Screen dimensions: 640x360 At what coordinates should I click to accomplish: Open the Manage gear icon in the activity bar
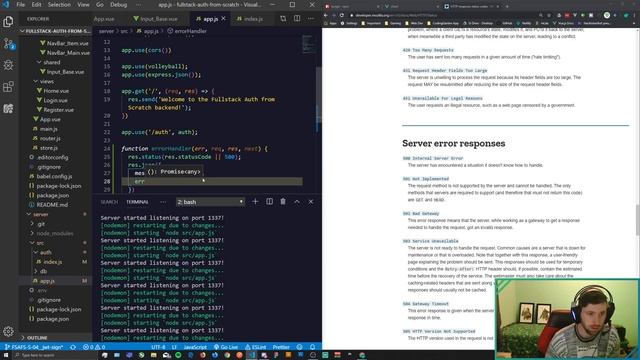[x=8, y=331]
